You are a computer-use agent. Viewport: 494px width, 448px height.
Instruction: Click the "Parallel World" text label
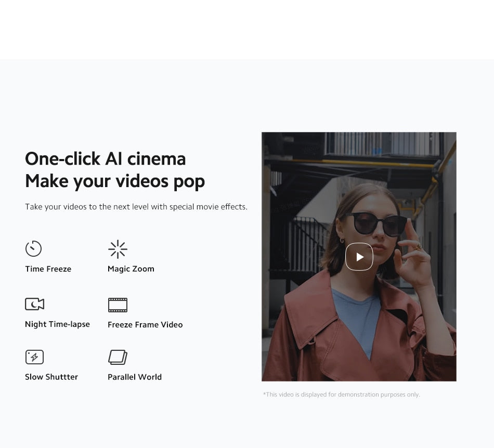134,377
